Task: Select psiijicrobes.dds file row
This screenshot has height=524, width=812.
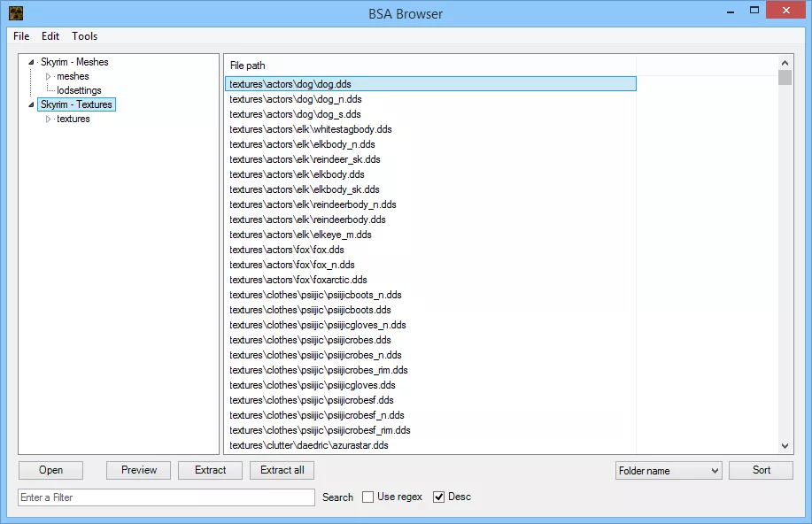Action: tap(430, 339)
